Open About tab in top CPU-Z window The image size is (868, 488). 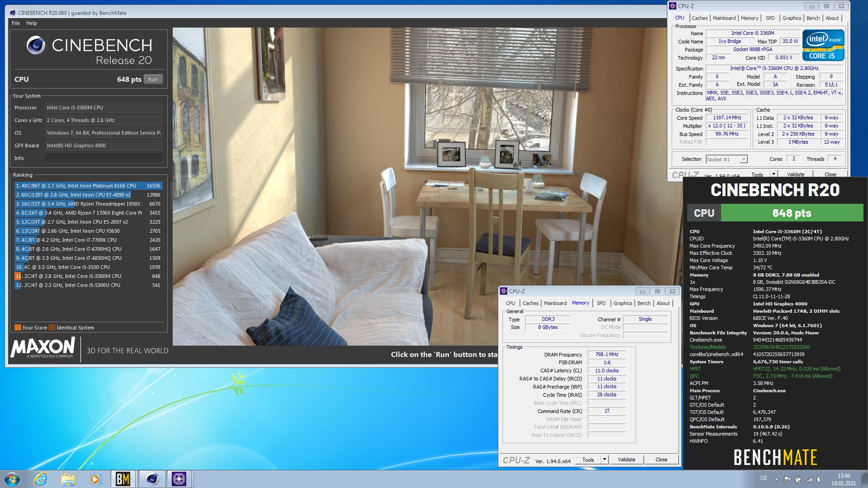832,18
